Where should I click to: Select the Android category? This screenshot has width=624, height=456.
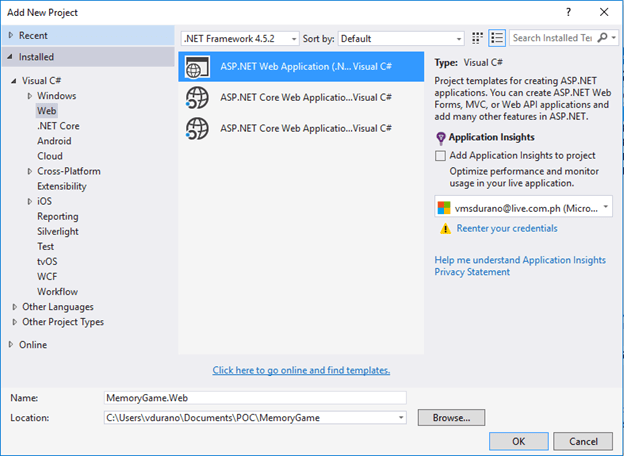click(54, 141)
